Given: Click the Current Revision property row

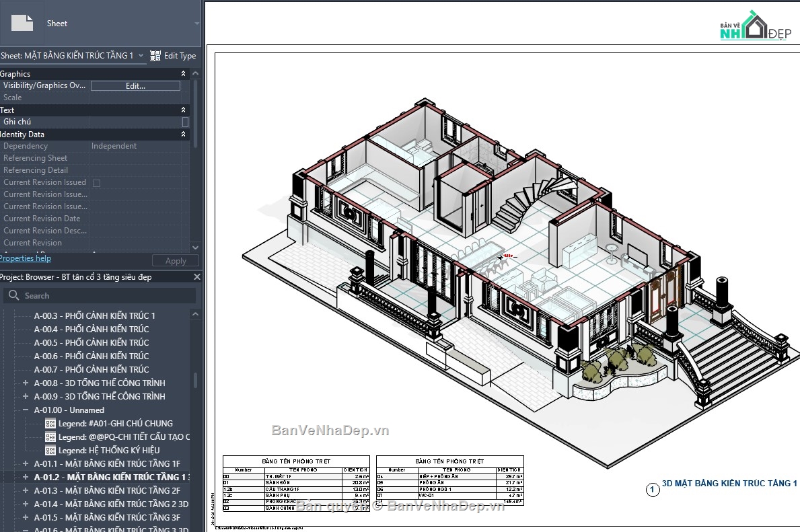Looking at the screenshot, I should (x=95, y=243).
